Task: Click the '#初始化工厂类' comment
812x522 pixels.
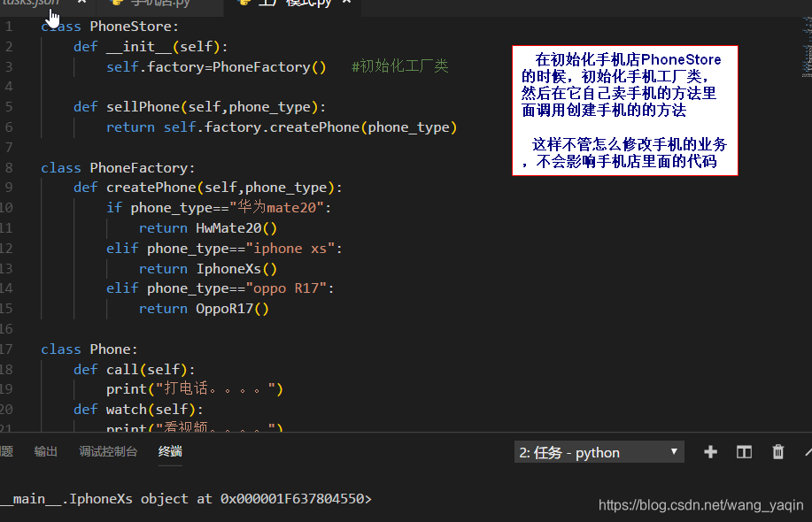Action: coord(399,66)
